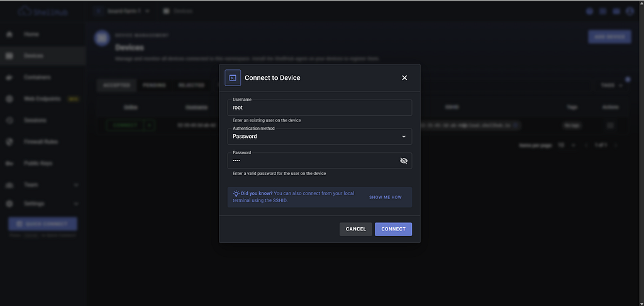
Task: Open Home in the blurred sidebar
Action: coord(43,35)
